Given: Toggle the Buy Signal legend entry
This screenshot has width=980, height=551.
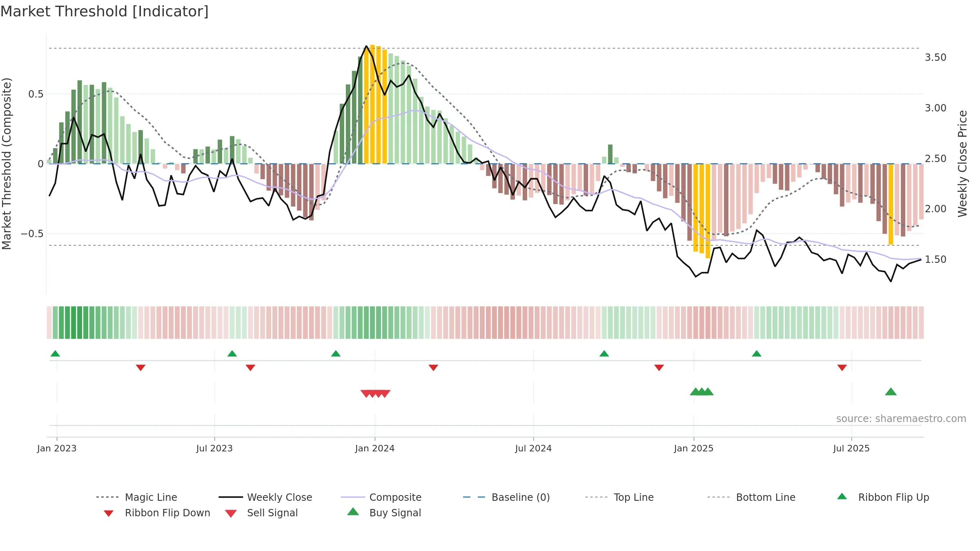Looking at the screenshot, I should (384, 513).
